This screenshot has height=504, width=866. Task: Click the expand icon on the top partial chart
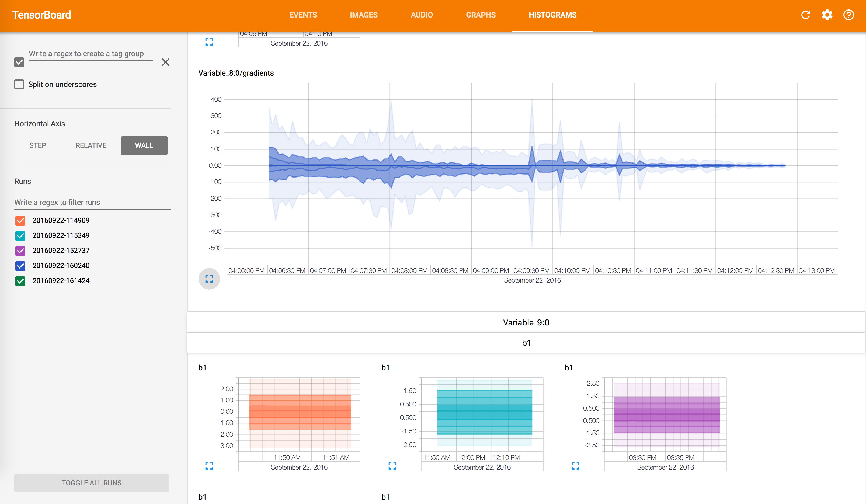pos(209,42)
